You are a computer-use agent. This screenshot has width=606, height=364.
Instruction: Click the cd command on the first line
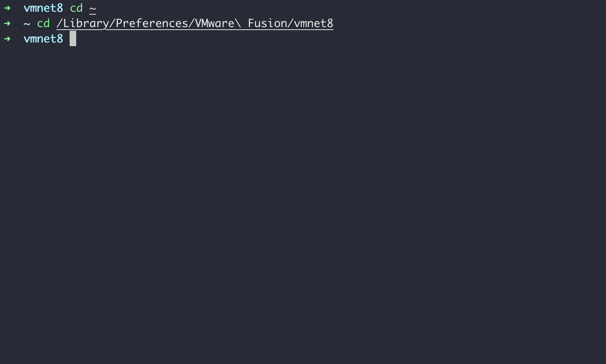pos(76,8)
